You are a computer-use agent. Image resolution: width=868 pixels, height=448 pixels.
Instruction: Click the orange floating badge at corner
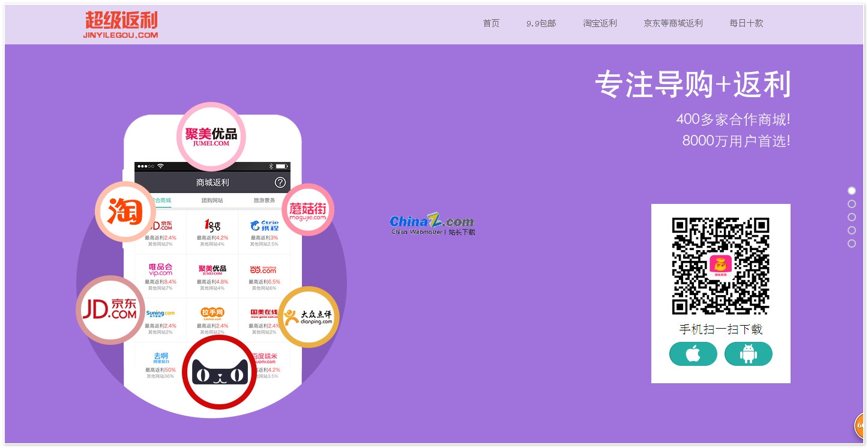(860, 425)
